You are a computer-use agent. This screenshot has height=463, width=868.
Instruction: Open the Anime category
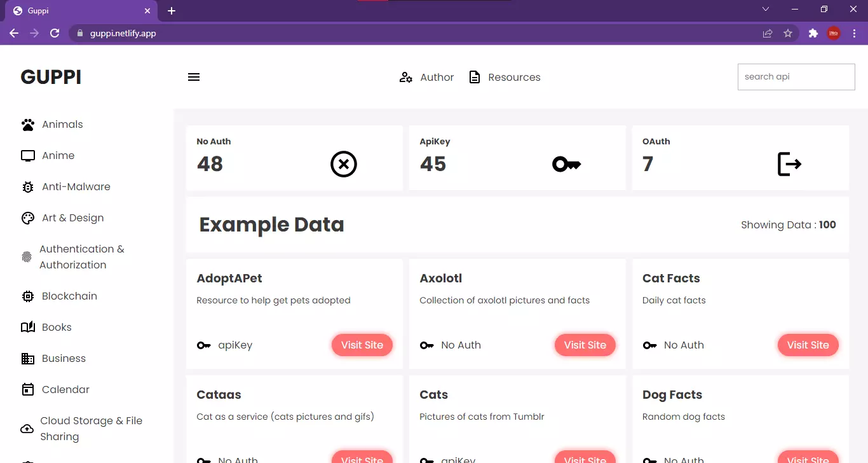click(58, 156)
